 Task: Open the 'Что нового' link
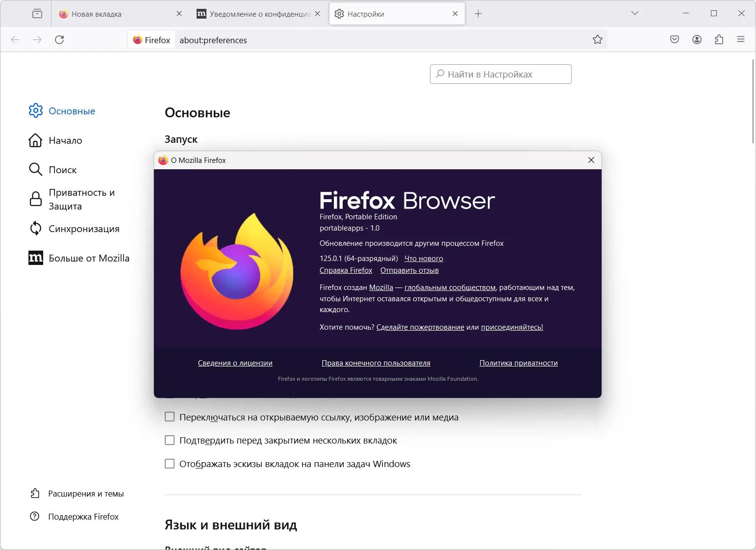424,259
